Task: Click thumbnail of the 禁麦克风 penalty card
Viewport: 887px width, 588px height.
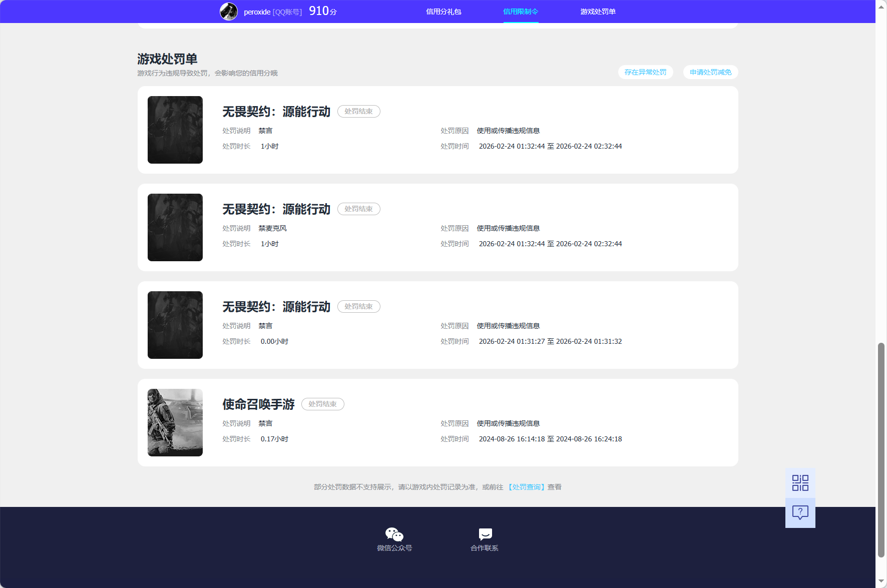Action: click(175, 227)
